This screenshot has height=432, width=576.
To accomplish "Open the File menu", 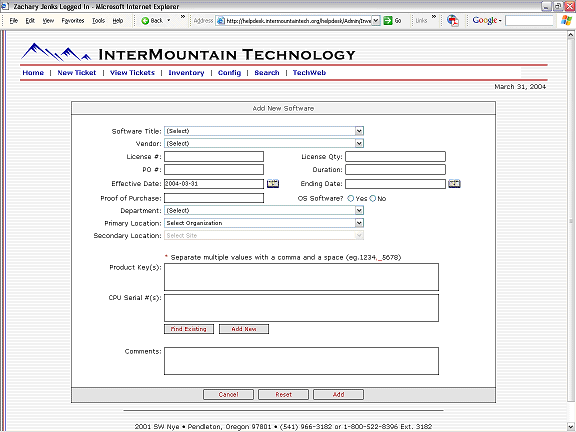I will [14, 21].
